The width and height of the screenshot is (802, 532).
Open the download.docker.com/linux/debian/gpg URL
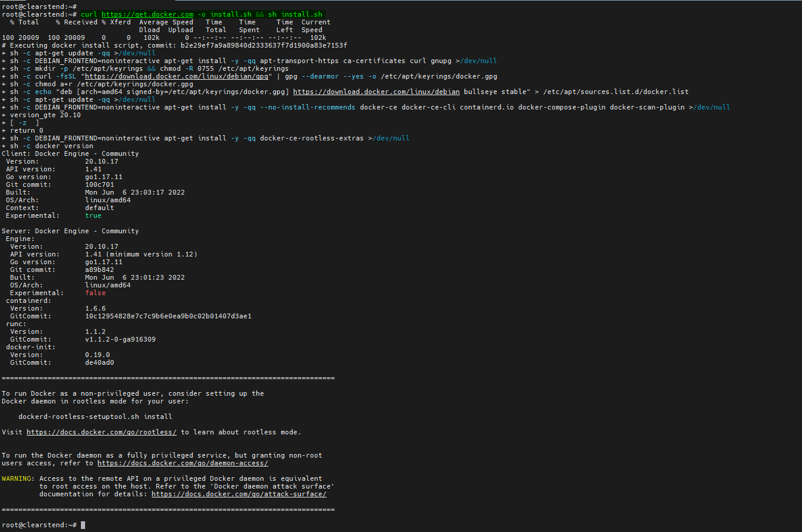[176, 76]
